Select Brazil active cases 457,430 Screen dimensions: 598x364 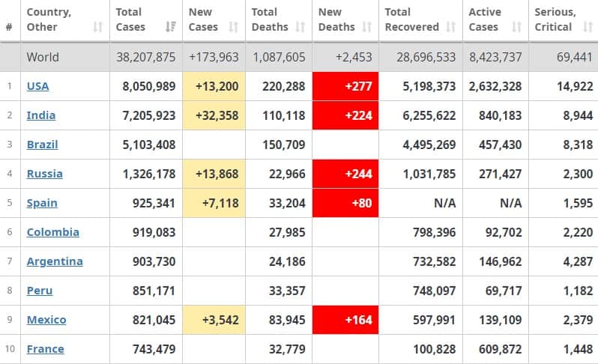click(x=501, y=145)
